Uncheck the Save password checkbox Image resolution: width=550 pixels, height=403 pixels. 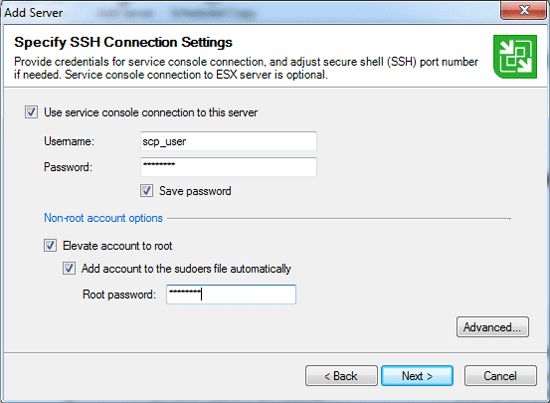tap(146, 191)
